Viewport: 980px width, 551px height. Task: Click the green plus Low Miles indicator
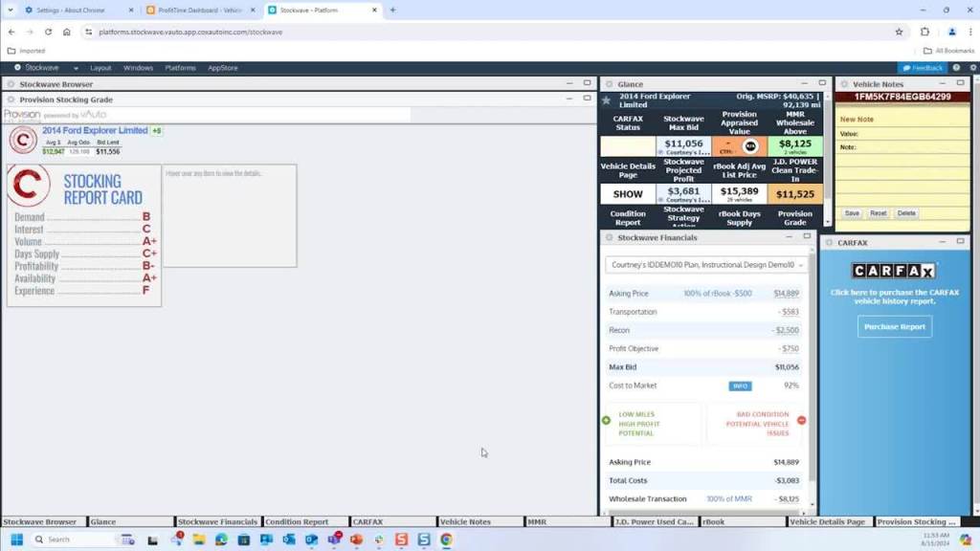coord(606,420)
